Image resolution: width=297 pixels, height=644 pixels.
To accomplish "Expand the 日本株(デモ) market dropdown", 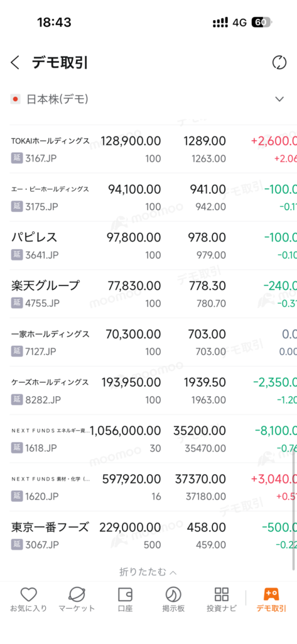I will pyautogui.click(x=279, y=99).
